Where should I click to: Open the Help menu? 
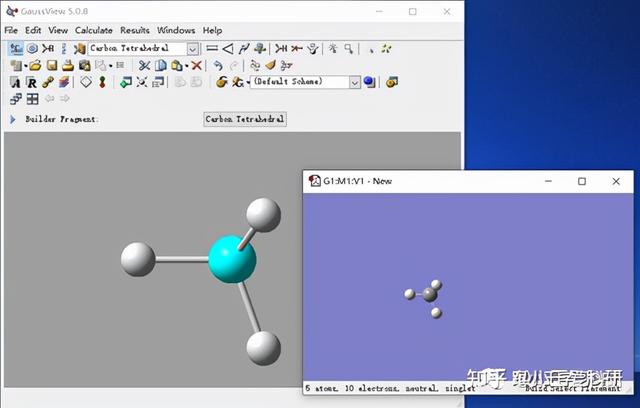tap(212, 30)
